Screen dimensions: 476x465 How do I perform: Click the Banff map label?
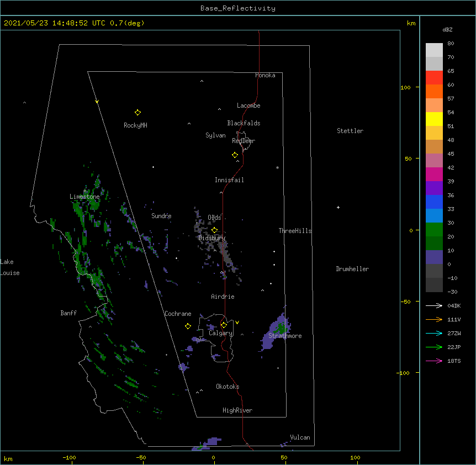pos(68,313)
